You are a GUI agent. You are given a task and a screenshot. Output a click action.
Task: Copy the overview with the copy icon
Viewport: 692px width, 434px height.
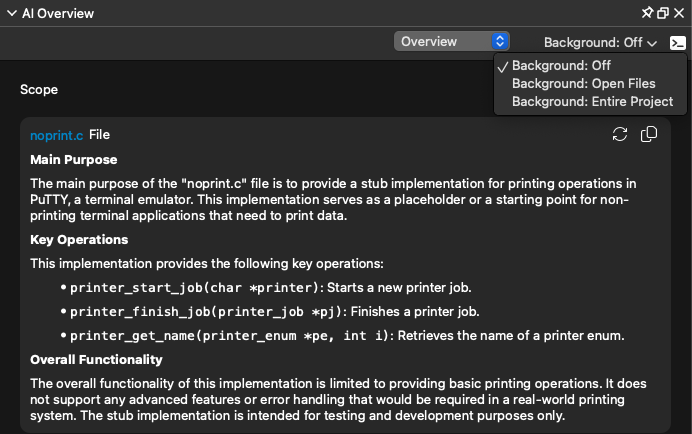[x=649, y=134]
